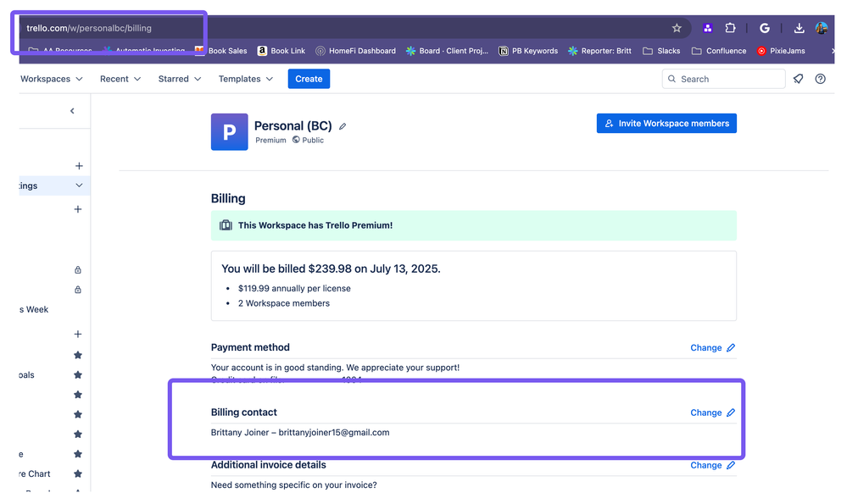Open the Book Sales bookmark

221,51
